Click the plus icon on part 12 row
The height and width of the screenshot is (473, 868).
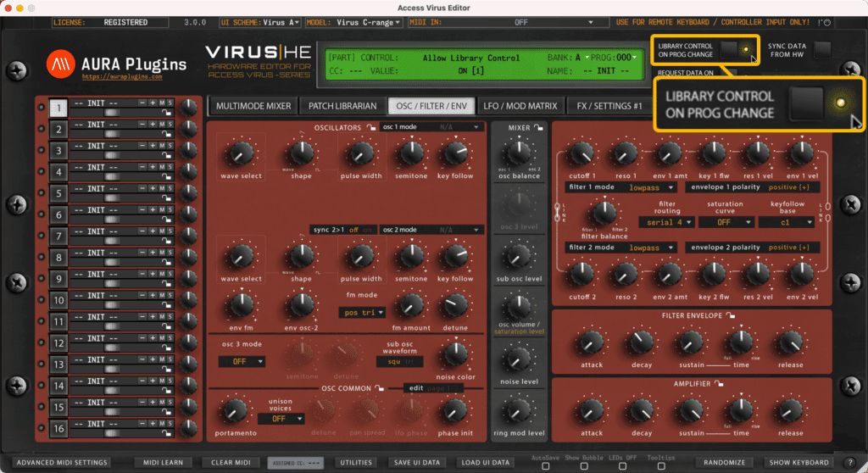[x=153, y=338]
